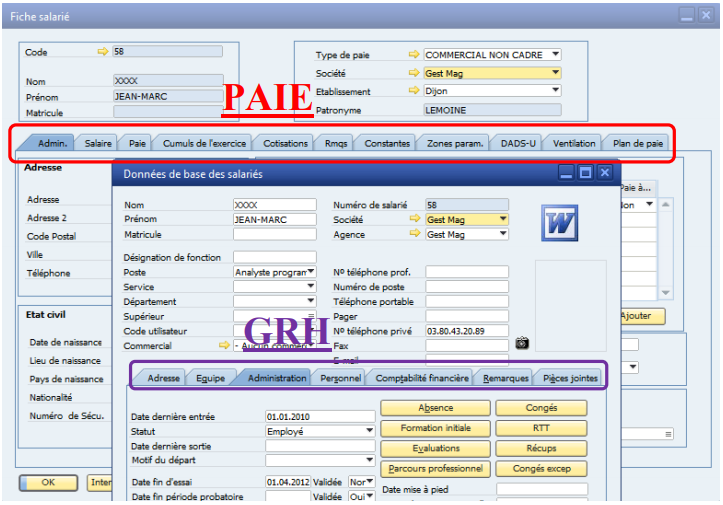Open the Cumuls de l'exercice tab
This screenshot has width=723, height=505.
(204, 143)
